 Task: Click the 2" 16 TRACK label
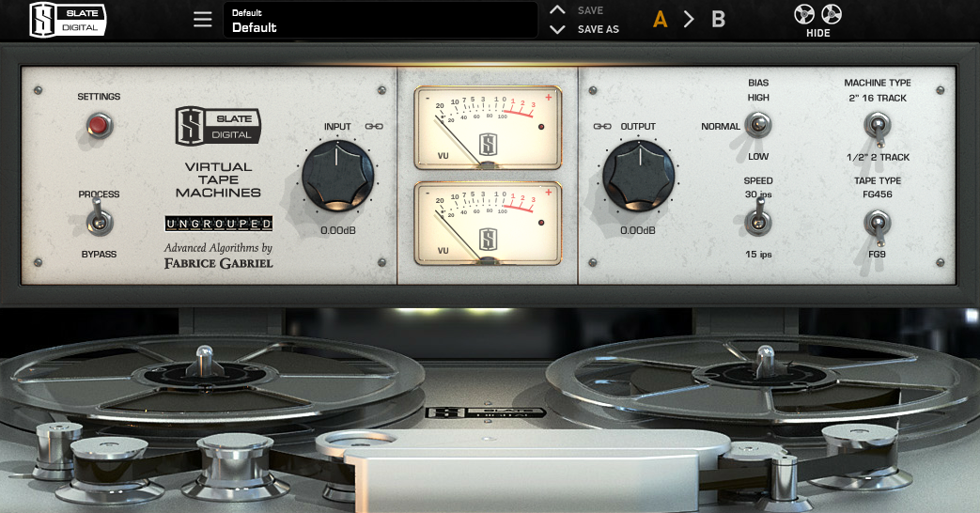coord(877,98)
